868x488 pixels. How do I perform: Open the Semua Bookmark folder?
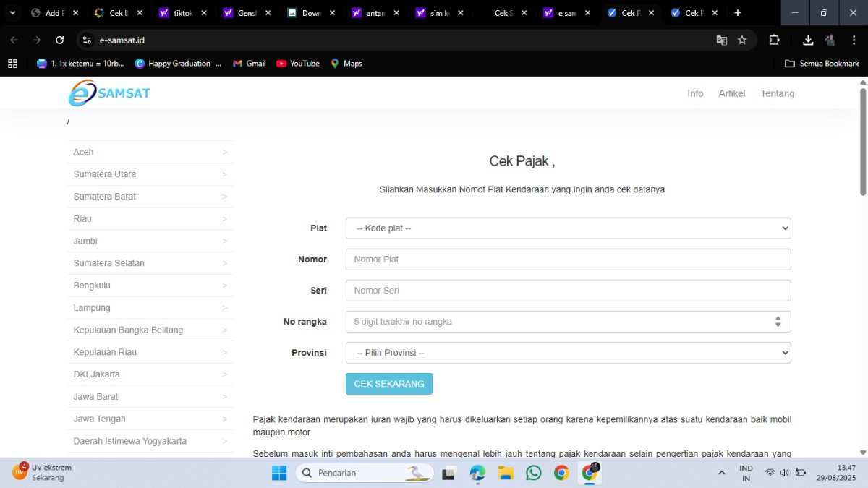(822, 64)
